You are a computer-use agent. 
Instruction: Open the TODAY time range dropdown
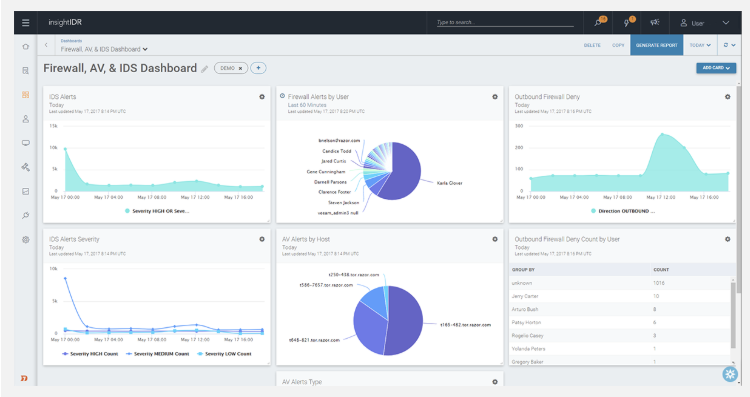700,45
